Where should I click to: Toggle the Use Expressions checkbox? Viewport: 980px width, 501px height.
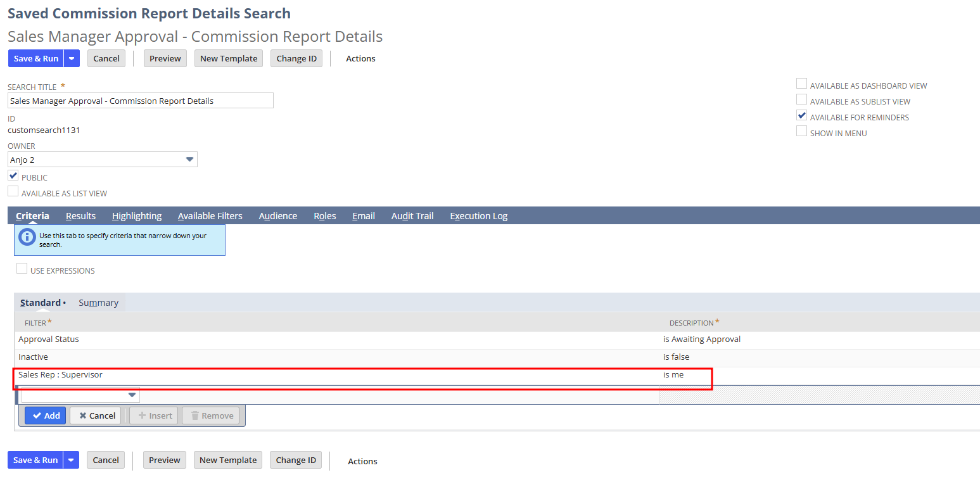[x=22, y=269]
